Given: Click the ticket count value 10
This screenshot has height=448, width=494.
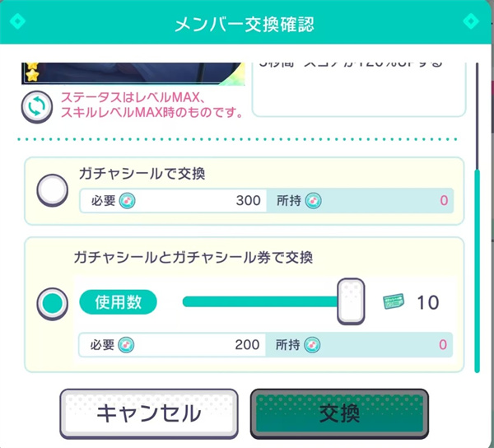Looking at the screenshot, I should (428, 302).
